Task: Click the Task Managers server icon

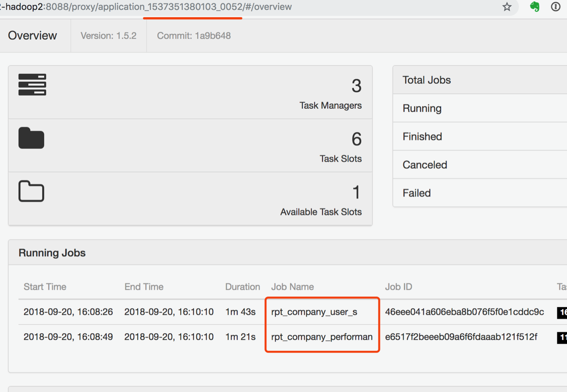Action: pos(32,85)
